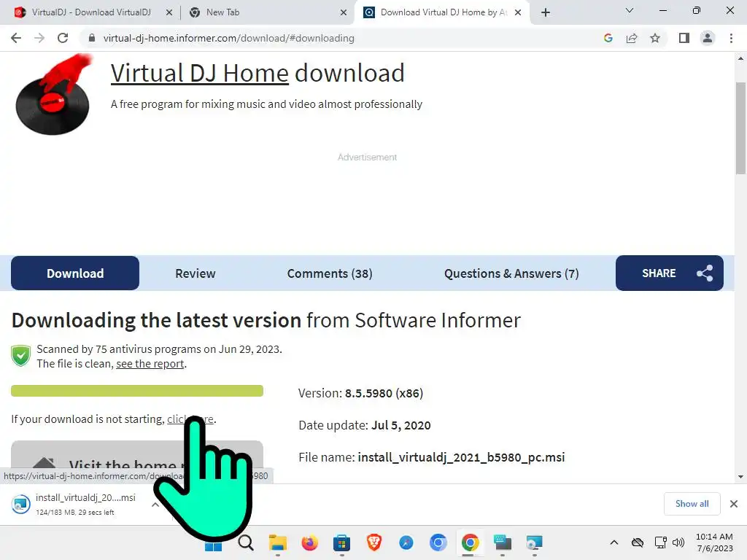Click the SHARE button
This screenshot has height=560, width=747.
click(670, 273)
